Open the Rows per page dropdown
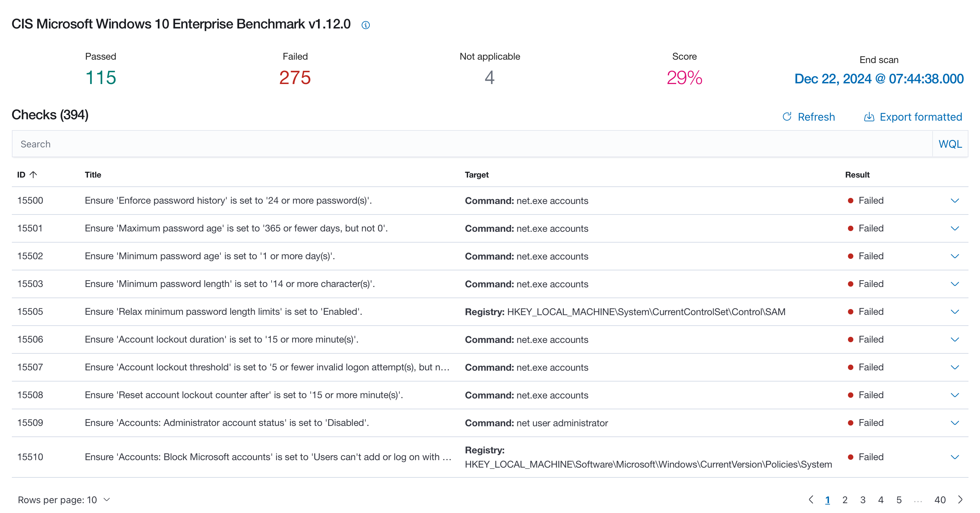The height and width of the screenshot is (513, 980). tap(64, 500)
